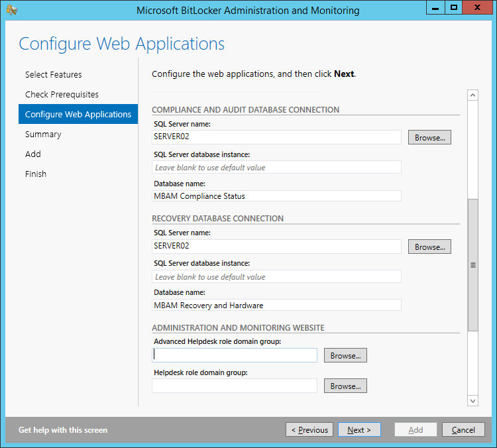Focus Recovery SQL Server name field
Viewport: 497px width, 448px height.
276,247
